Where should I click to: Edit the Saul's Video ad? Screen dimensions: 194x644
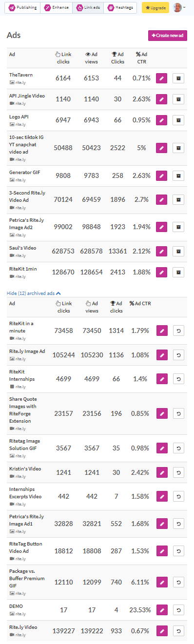pos(161,252)
